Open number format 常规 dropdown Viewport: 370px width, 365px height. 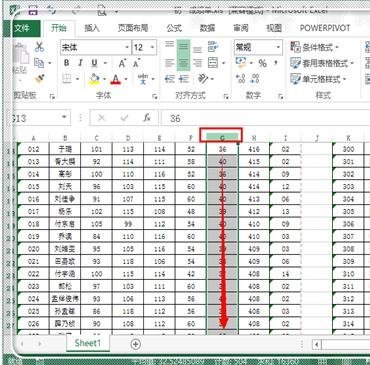tap(278, 47)
